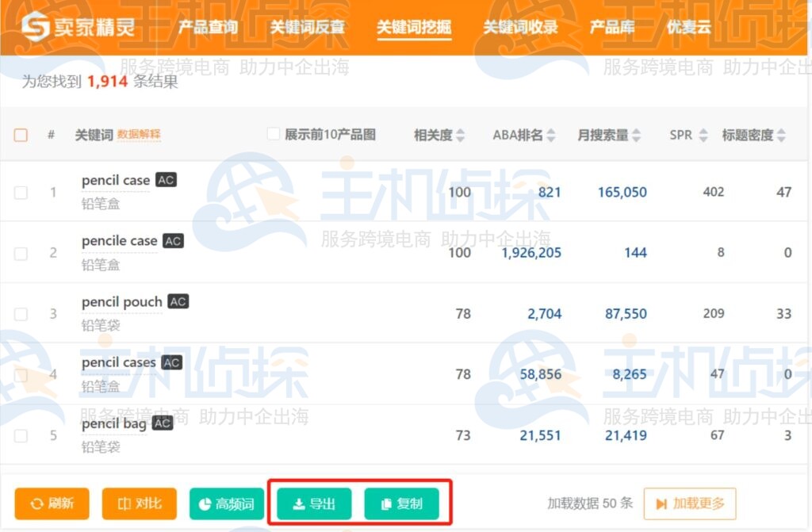Sort by SPR column arrows
Screen dimensions: 812x532
click(703, 136)
